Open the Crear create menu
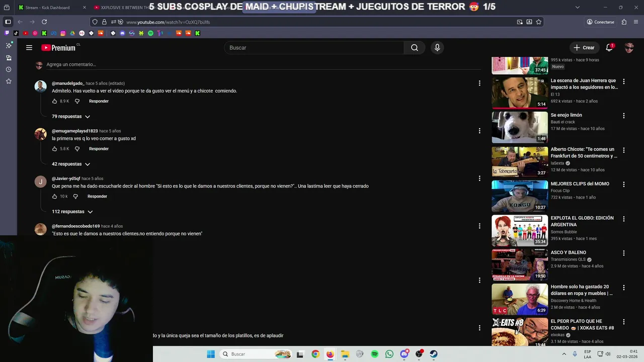 click(x=584, y=48)
